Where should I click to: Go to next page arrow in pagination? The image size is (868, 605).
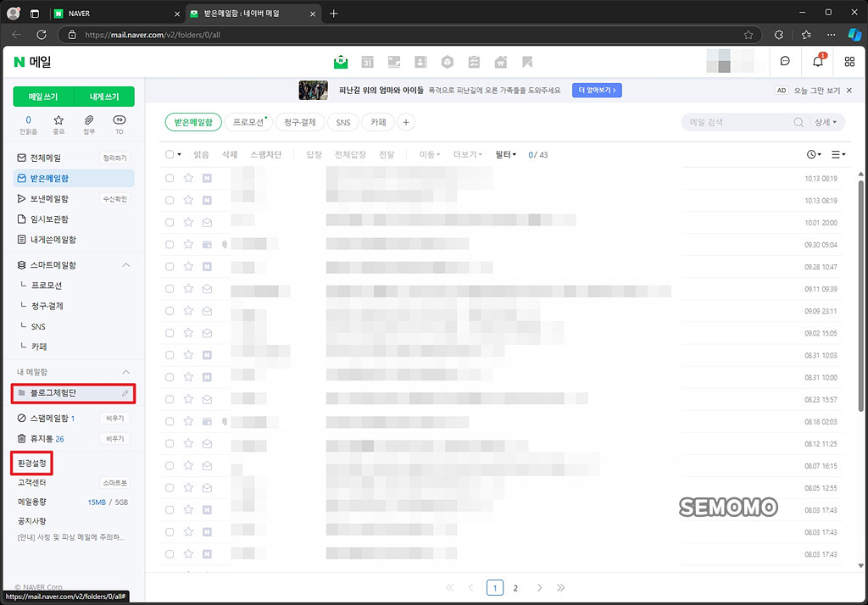[x=539, y=587]
